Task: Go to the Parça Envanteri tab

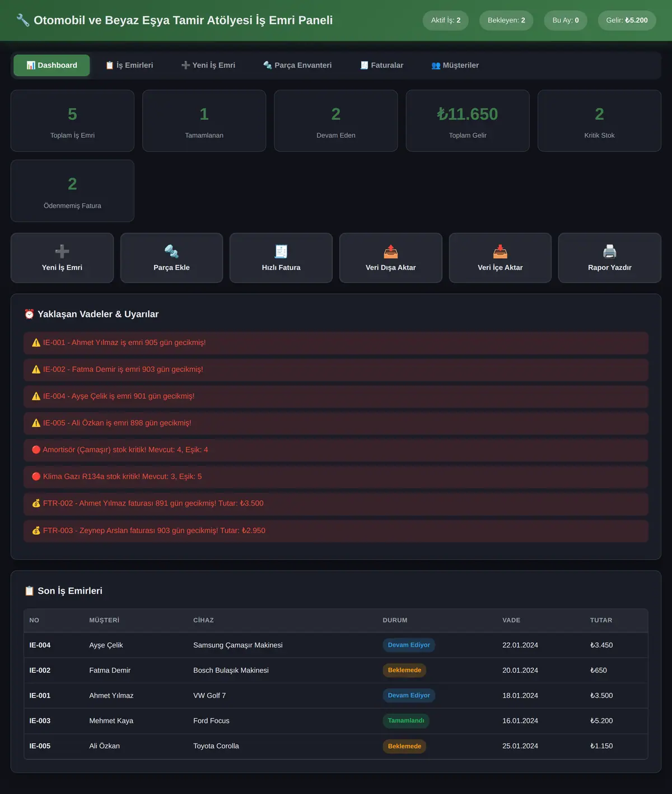Action: coord(297,66)
